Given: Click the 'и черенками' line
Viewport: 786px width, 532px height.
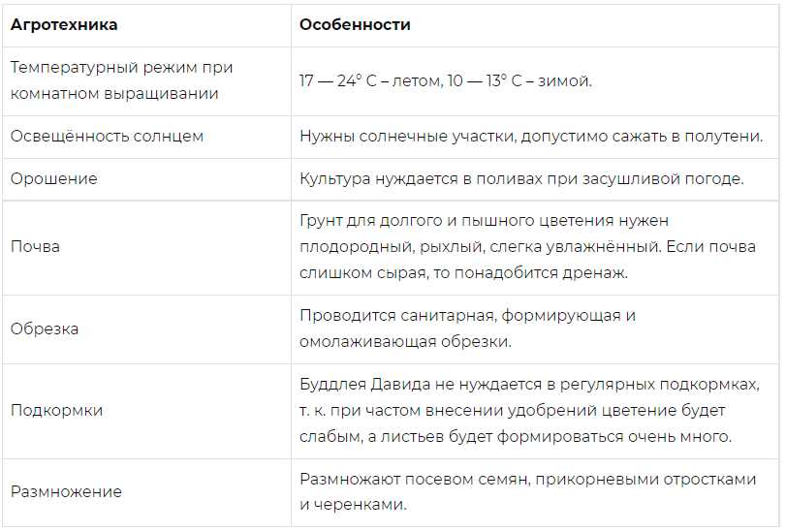Looking at the screenshot, I should click(353, 505).
